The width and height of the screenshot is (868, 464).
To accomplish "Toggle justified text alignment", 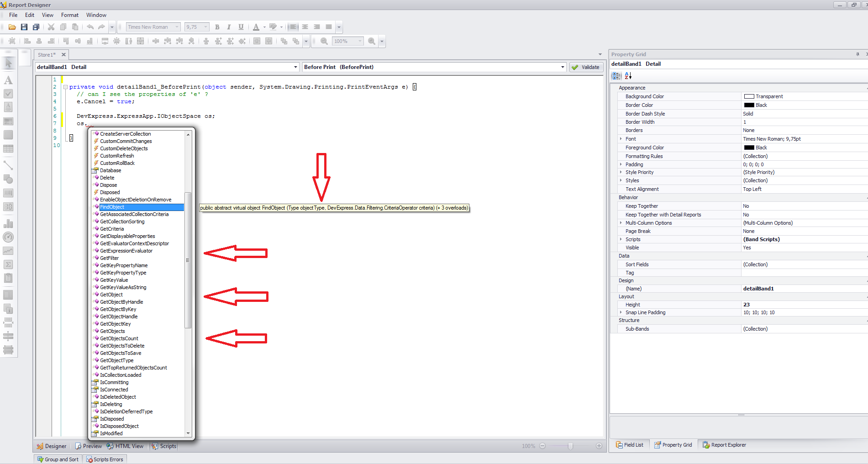I will tap(329, 27).
